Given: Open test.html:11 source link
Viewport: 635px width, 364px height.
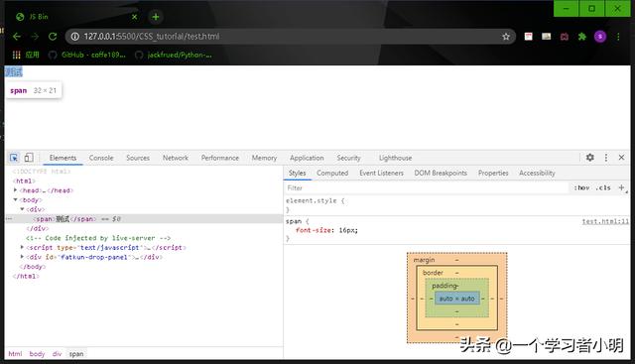Looking at the screenshot, I should [605, 221].
